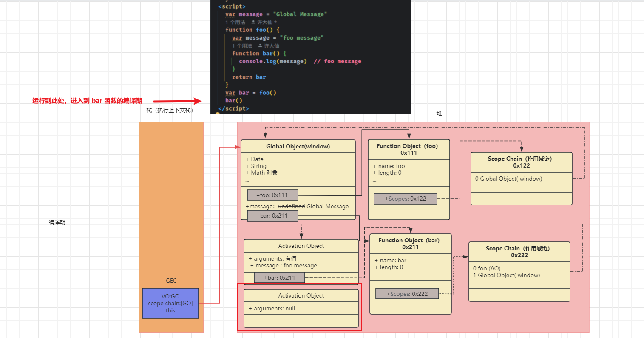Select the Scope Chain 0x222 header
This screenshot has width=644, height=338.
519,252
